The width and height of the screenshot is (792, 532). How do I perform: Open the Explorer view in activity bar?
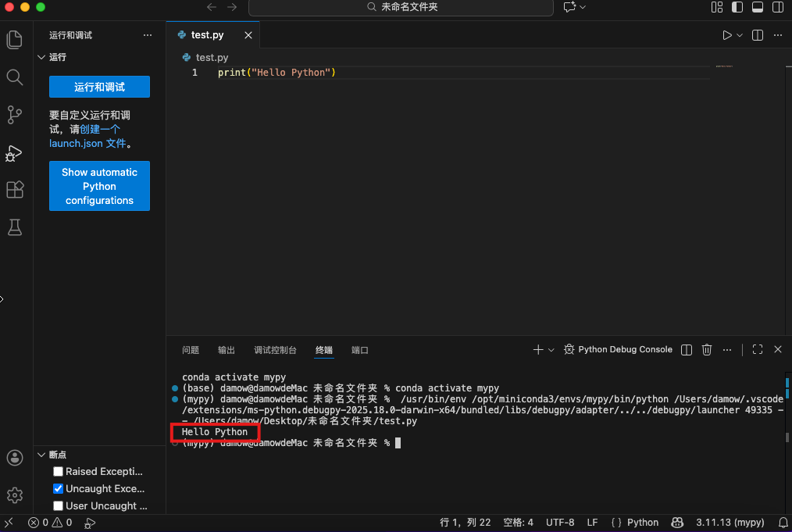pyautogui.click(x=15, y=39)
